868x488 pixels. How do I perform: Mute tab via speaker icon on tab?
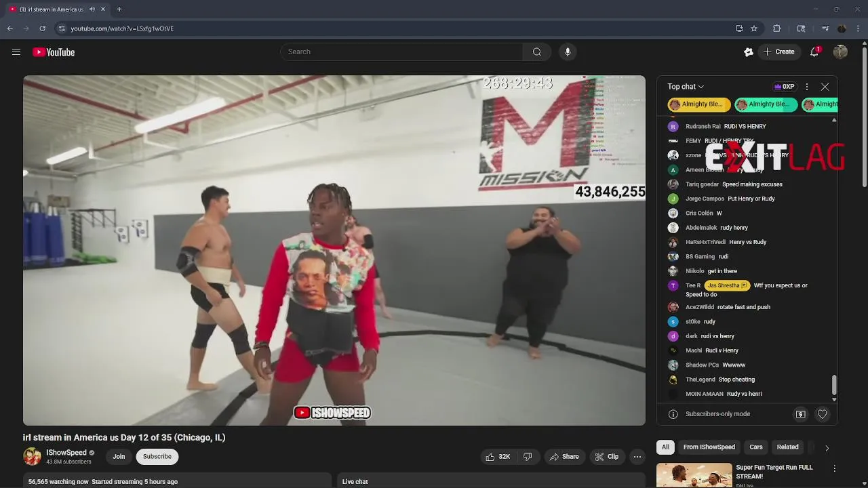[x=92, y=9]
